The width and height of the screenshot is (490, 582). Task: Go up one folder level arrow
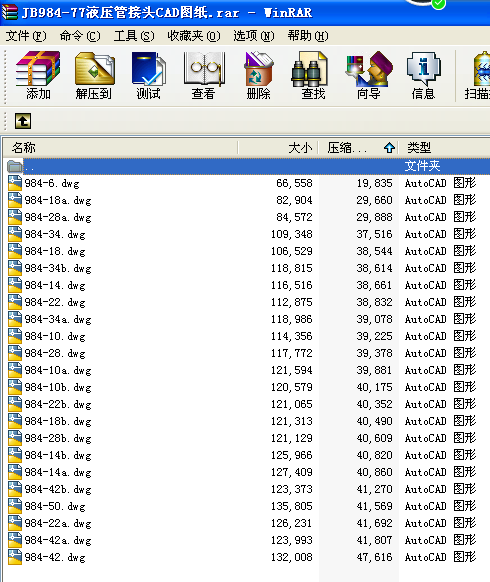point(23,121)
